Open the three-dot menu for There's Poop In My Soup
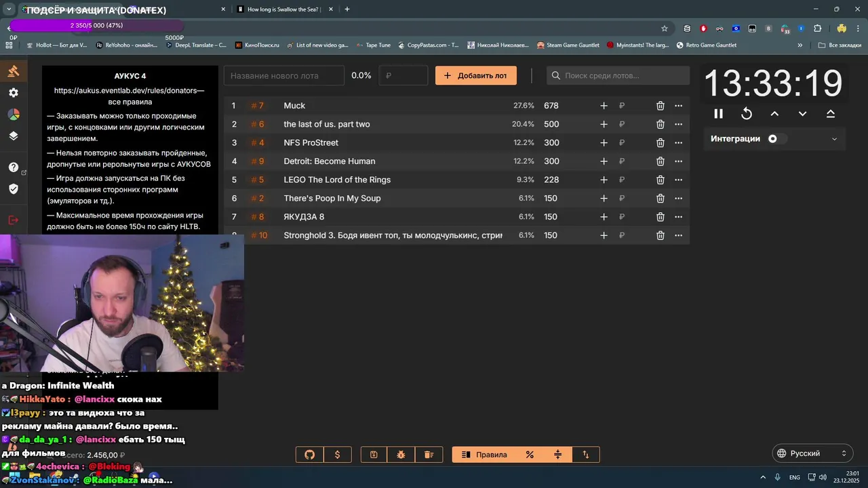This screenshot has height=488, width=868. point(678,199)
